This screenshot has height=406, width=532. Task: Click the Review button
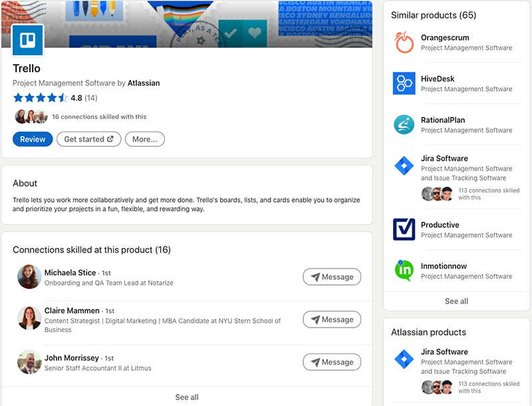pyautogui.click(x=32, y=139)
